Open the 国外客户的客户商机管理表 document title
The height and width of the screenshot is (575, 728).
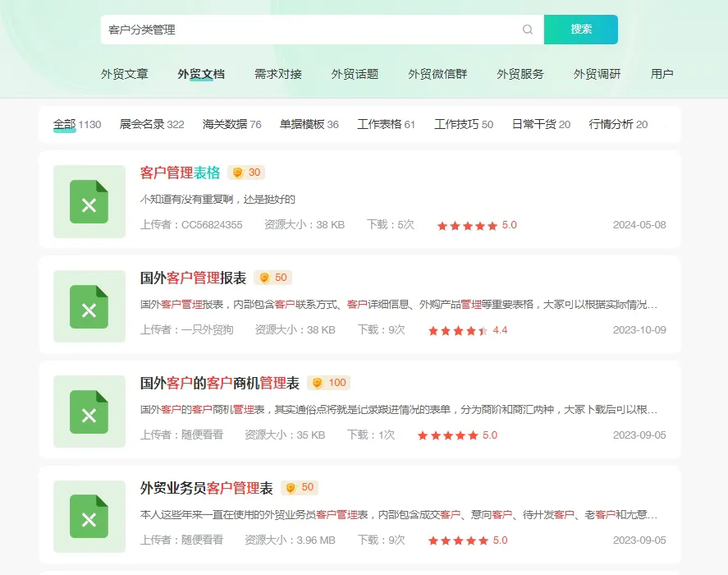[220, 383]
